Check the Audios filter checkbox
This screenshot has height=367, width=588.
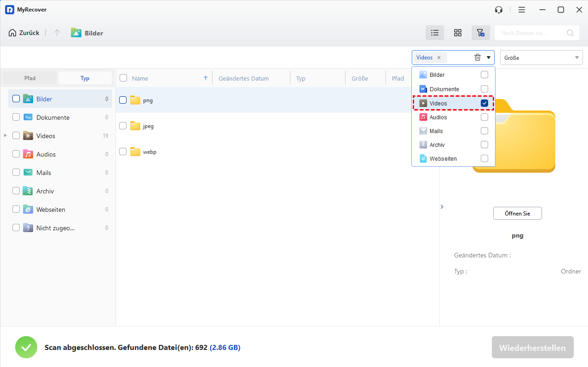pos(484,117)
